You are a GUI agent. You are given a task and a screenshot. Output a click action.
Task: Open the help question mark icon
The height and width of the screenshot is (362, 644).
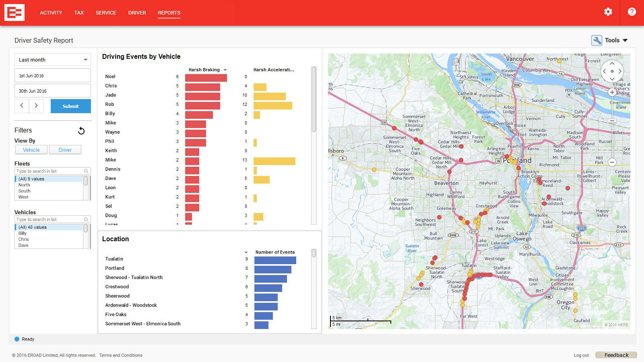coord(632,12)
